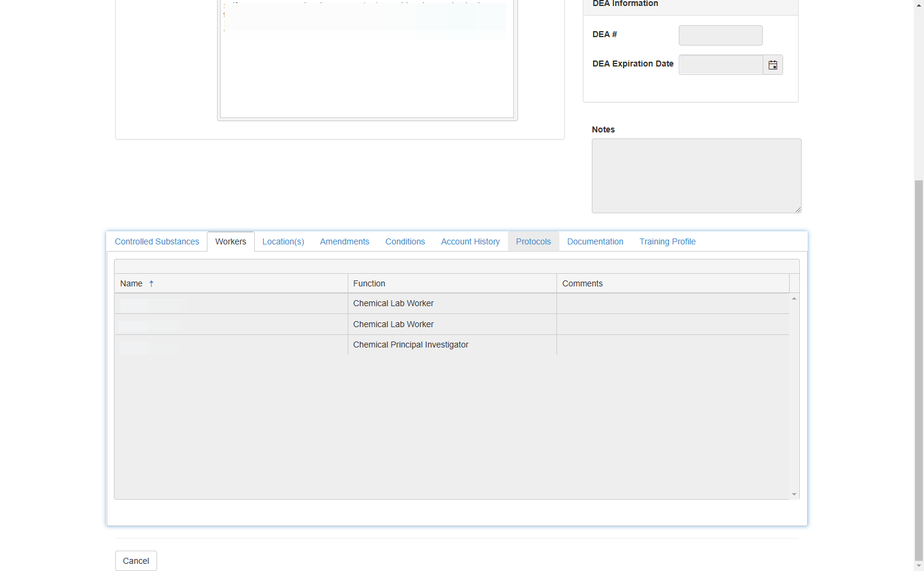
Task: View the Conditions tab
Action: [x=405, y=241]
